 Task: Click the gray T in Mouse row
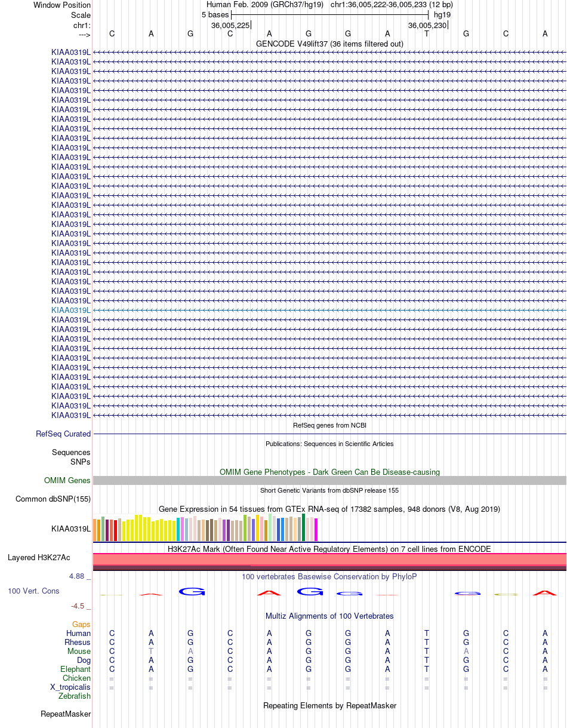[x=151, y=652]
